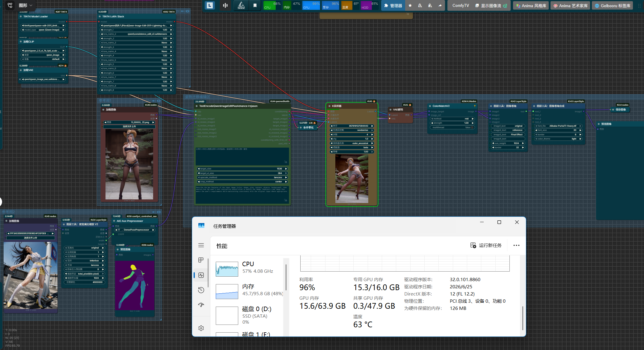Open Task Manager Processes page icon

point(201,260)
